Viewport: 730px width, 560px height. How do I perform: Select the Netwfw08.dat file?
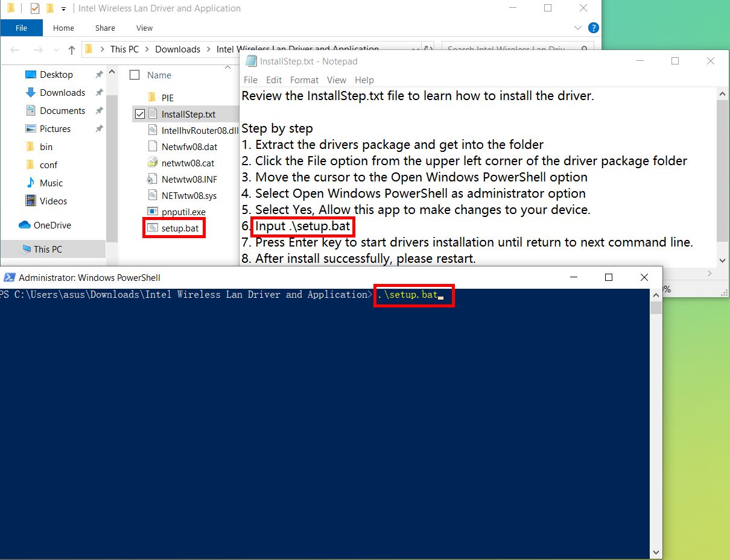[x=189, y=147]
